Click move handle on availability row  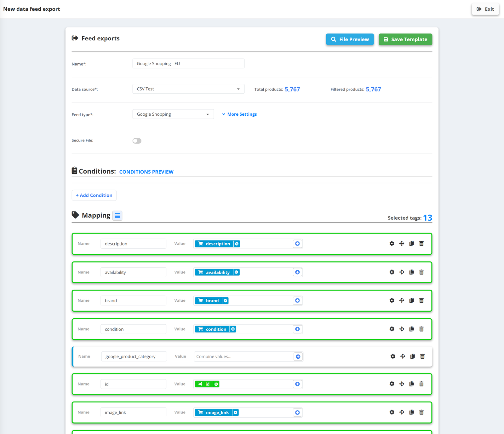click(402, 272)
